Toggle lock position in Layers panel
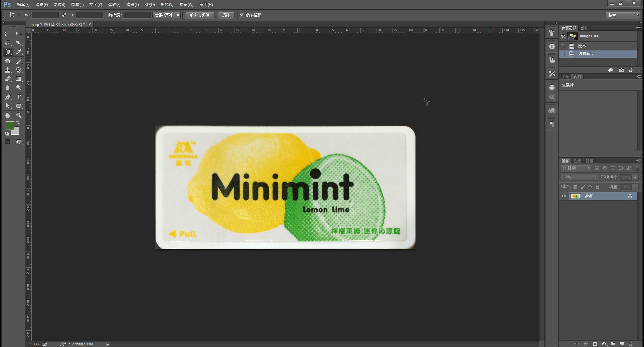This screenshot has width=644, height=347. tap(590, 187)
